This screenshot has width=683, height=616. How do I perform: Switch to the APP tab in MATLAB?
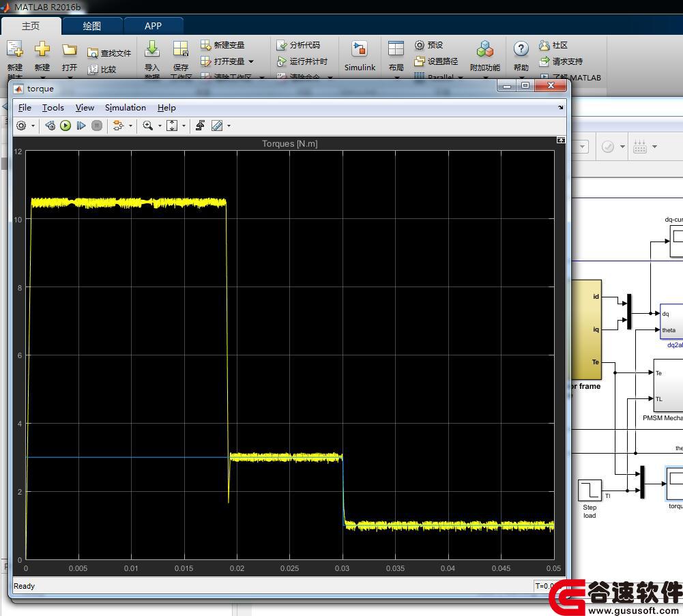pos(154,26)
